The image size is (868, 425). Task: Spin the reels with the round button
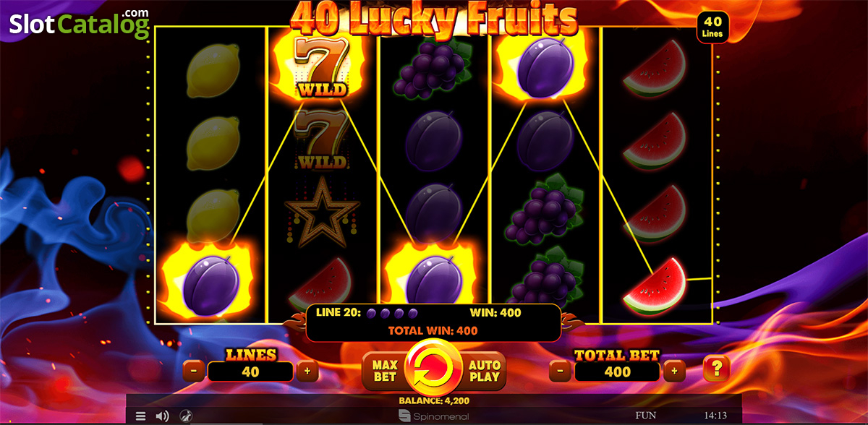(x=433, y=369)
